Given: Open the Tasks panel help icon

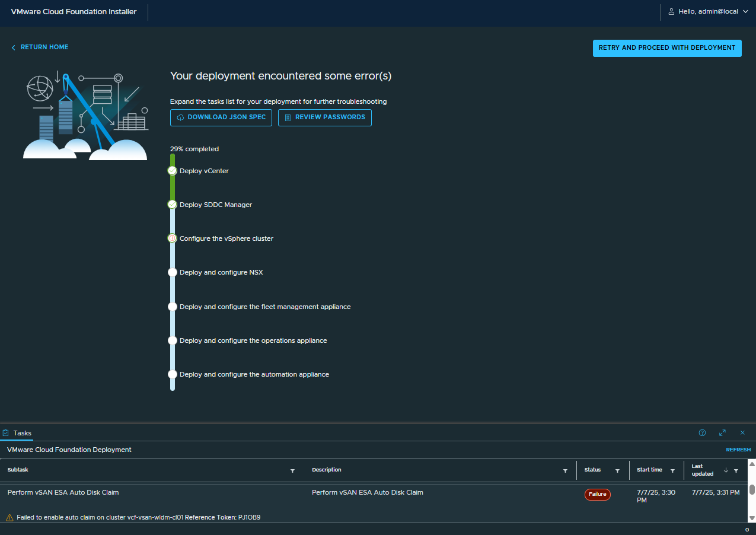Looking at the screenshot, I should click(702, 433).
